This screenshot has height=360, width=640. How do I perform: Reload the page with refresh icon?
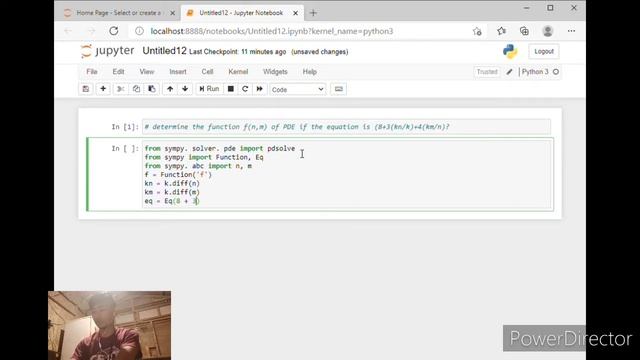114,31
